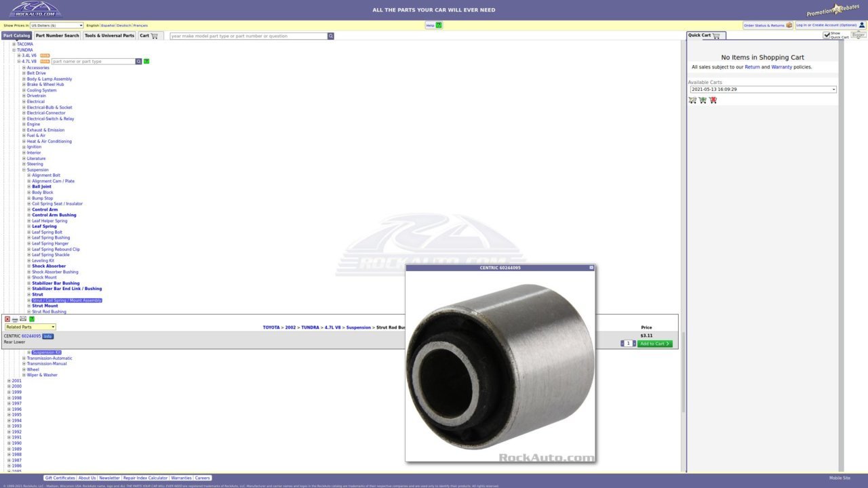This screenshot has width=868, height=488.
Task: Open Repair Index Calculator footer link
Action: pos(145,478)
